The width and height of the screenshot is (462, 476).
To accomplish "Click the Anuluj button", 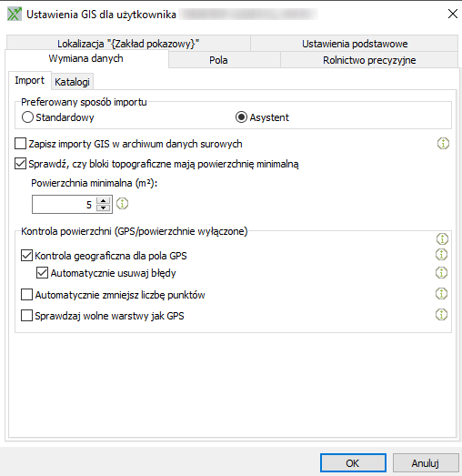I will click(x=426, y=463).
